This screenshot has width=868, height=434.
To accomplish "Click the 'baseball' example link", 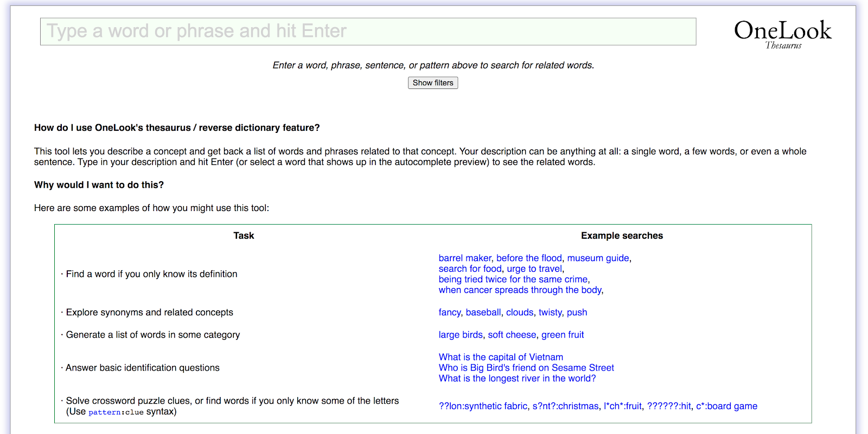I will coord(483,312).
